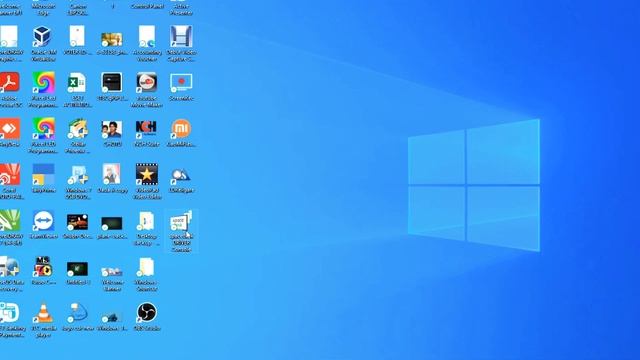Viewport: 640px width, 360px height.
Task: Open the stacked documents file beside highlighted icon
Action: point(146,221)
